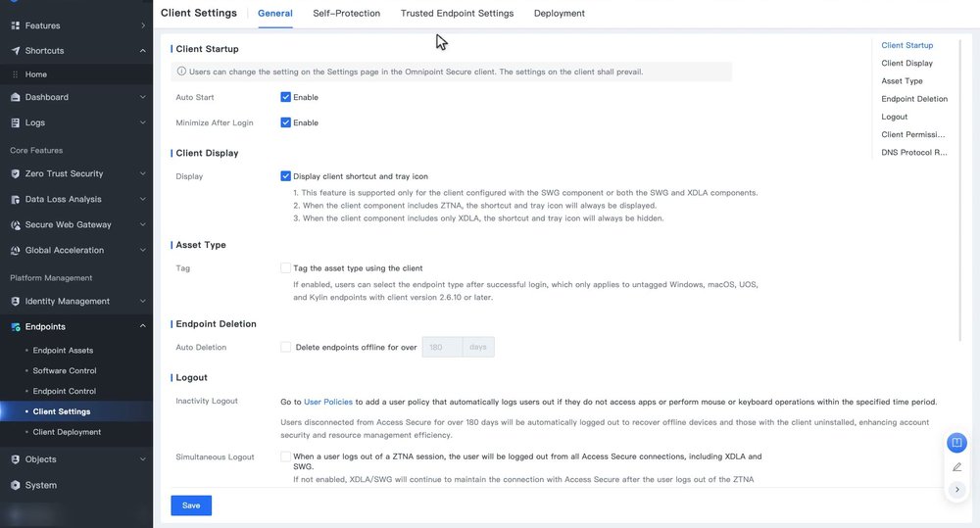Jump to Client Startup anchor
Screen dimensions: 980x528
click(906, 45)
